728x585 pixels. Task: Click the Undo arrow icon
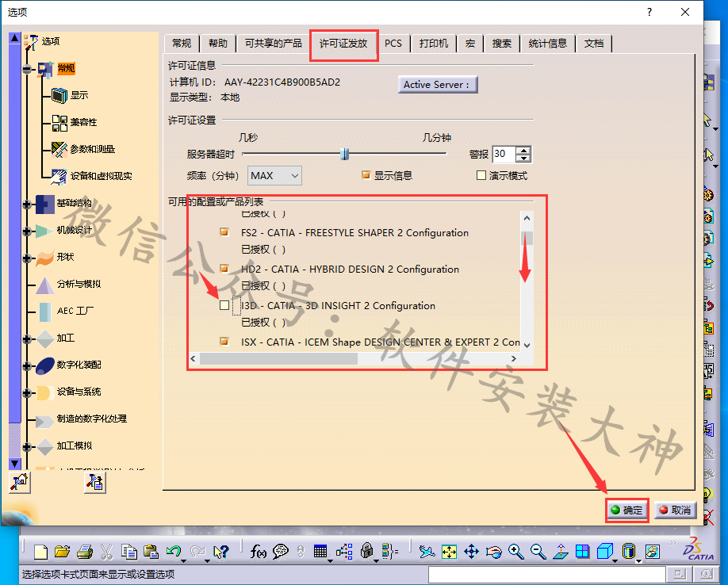click(173, 552)
